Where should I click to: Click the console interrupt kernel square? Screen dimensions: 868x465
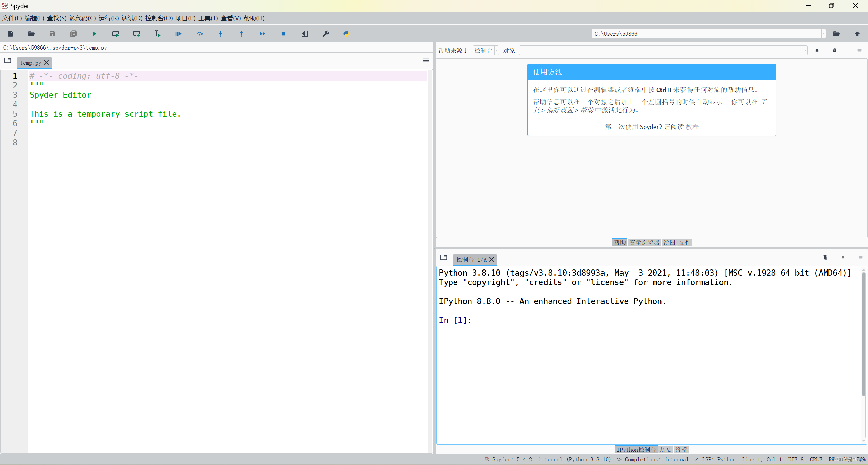tap(843, 257)
